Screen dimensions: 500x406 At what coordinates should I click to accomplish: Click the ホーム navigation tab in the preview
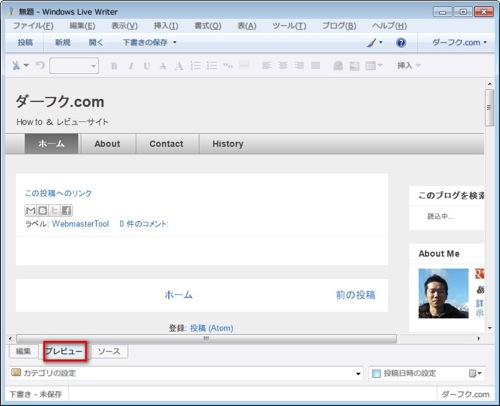click(51, 144)
